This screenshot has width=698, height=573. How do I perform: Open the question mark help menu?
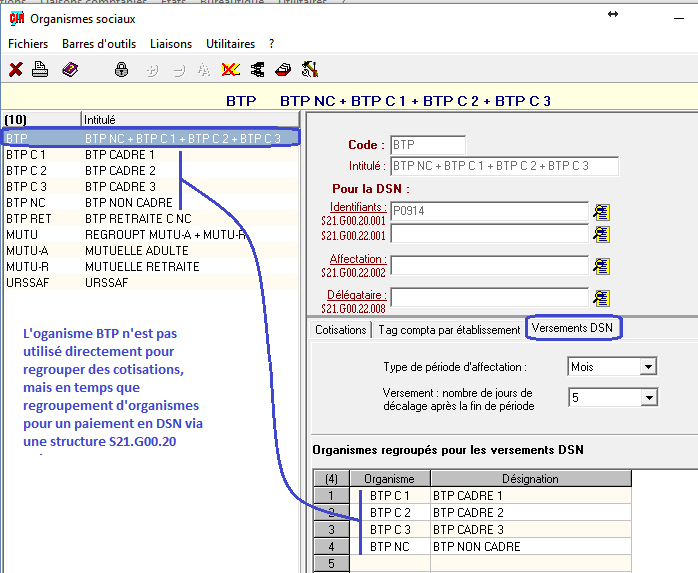click(x=272, y=44)
